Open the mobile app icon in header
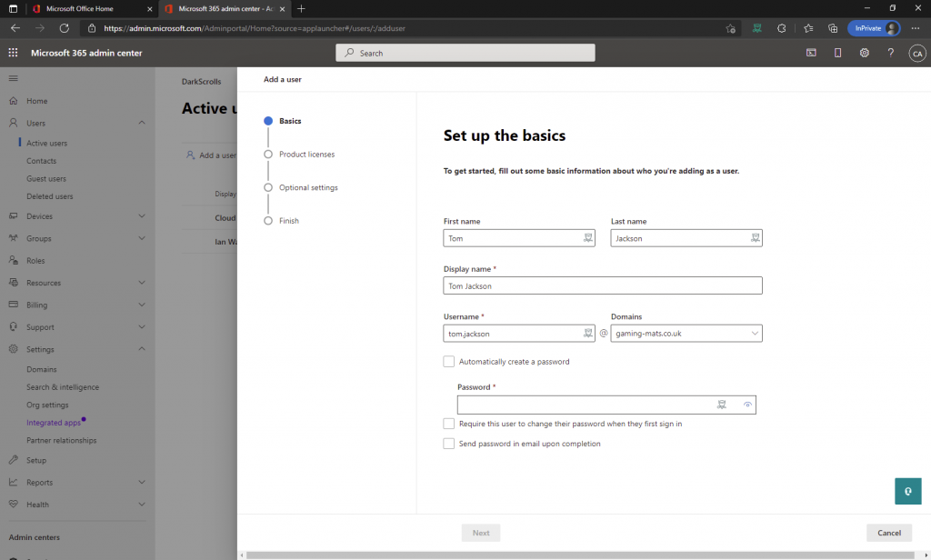This screenshot has width=931, height=560. (837, 53)
